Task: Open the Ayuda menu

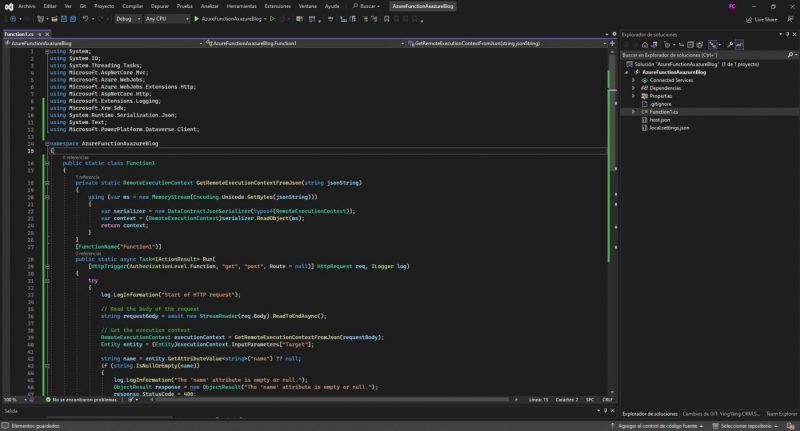Action: coord(332,6)
